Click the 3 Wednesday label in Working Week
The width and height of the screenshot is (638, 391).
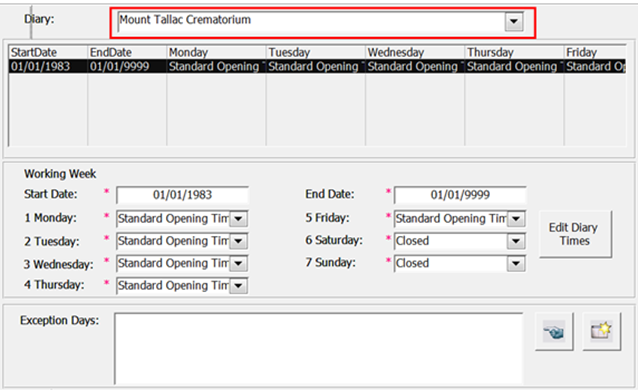pyautogui.click(x=58, y=264)
